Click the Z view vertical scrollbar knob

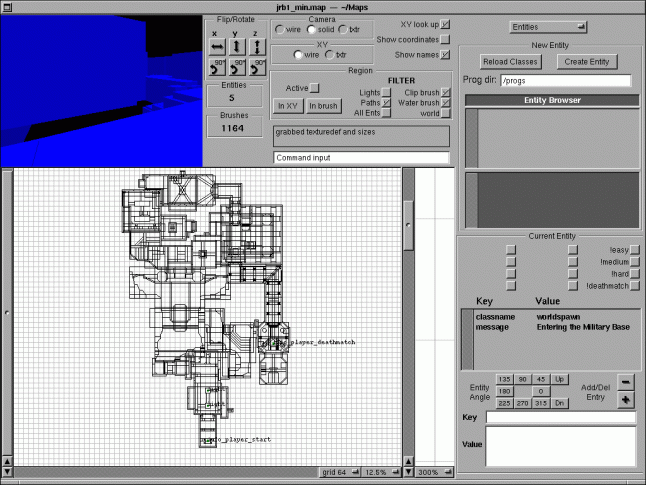tap(408, 225)
